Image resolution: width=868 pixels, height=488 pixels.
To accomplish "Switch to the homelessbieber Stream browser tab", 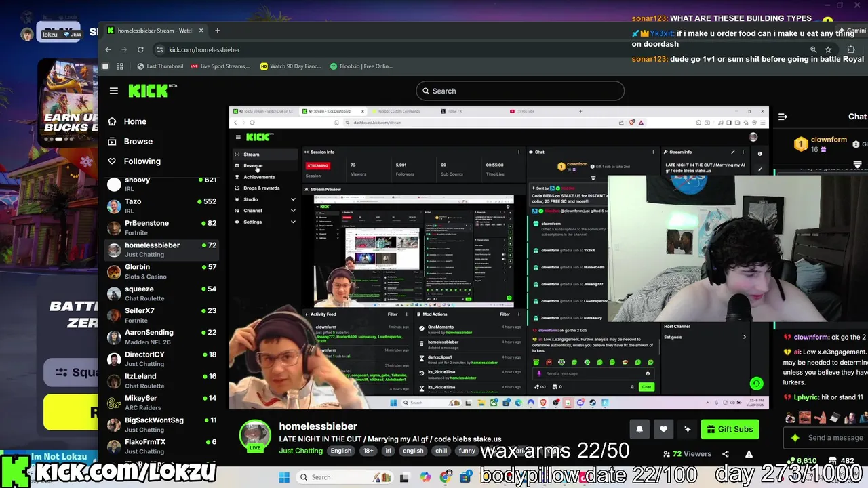I will [x=155, y=30].
